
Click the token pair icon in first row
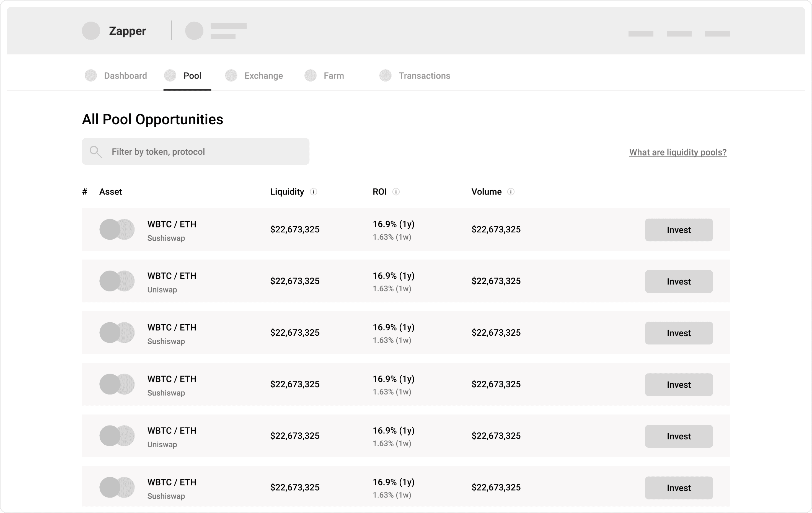click(117, 230)
